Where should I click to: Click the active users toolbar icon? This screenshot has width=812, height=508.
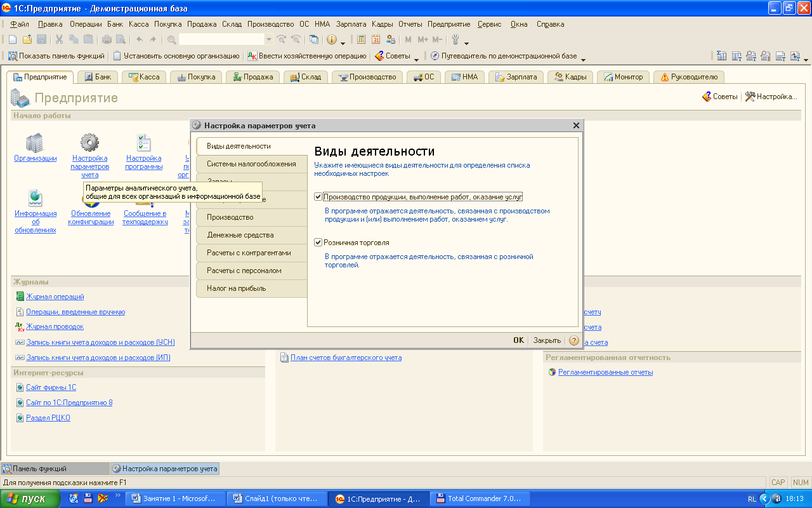(391, 39)
